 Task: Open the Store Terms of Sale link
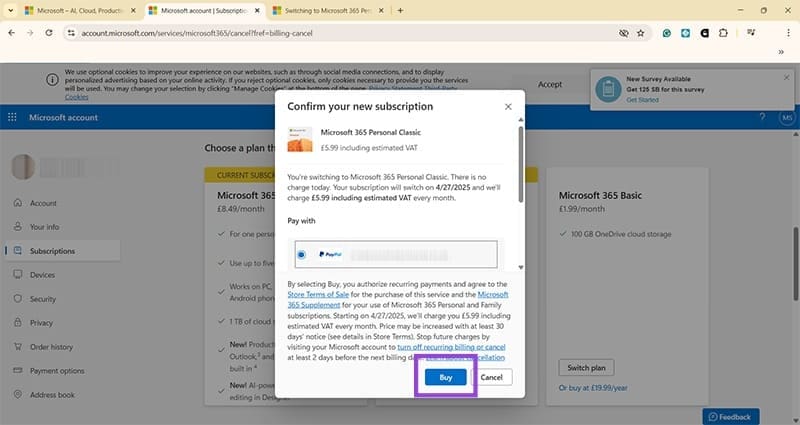pos(317,294)
